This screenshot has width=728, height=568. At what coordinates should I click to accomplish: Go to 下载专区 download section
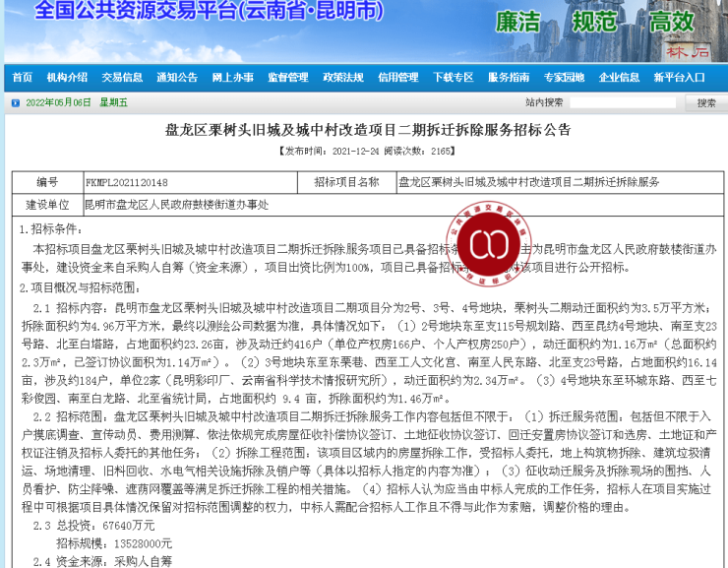[x=454, y=78]
